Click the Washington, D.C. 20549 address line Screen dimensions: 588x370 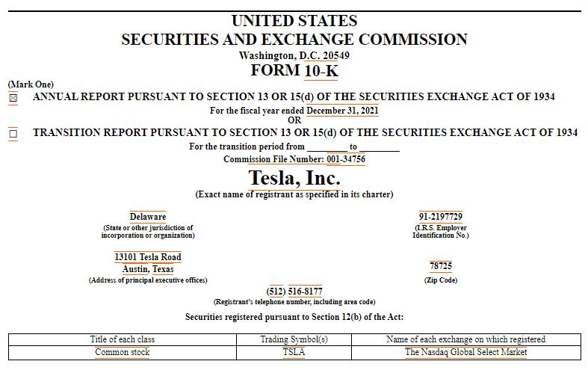coord(294,55)
